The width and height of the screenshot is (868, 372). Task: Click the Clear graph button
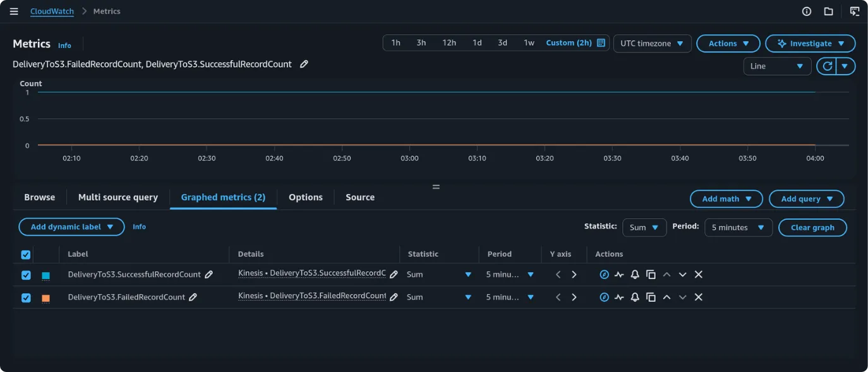[812, 227]
